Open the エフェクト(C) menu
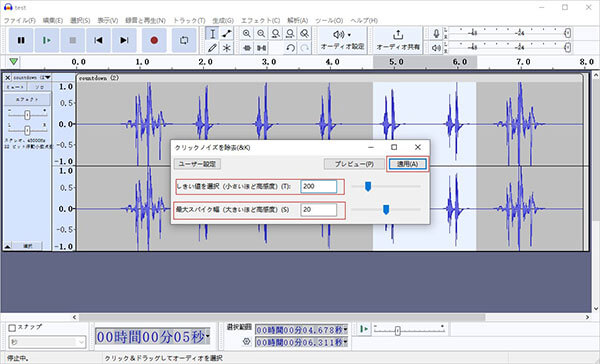This screenshot has height=364, width=600. pos(260,20)
